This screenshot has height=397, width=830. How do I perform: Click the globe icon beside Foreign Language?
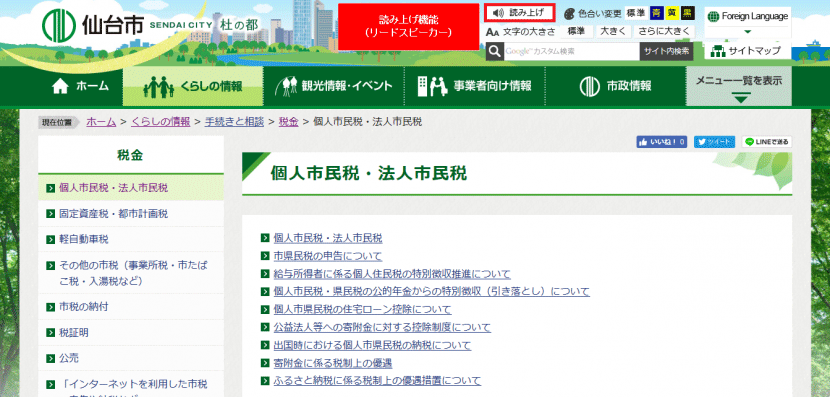(x=714, y=16)
